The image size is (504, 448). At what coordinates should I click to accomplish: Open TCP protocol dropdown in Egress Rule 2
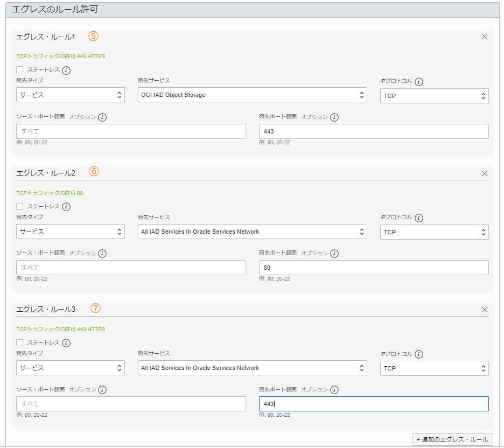[x=434, y=232]
